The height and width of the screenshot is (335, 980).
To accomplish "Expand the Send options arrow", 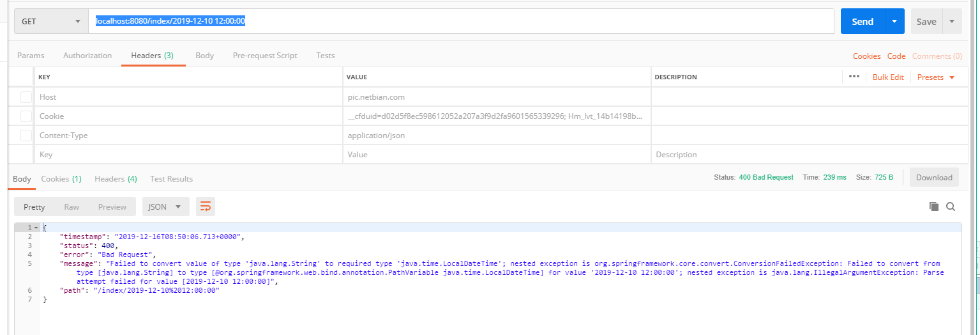I will click(x=894, y=21).
